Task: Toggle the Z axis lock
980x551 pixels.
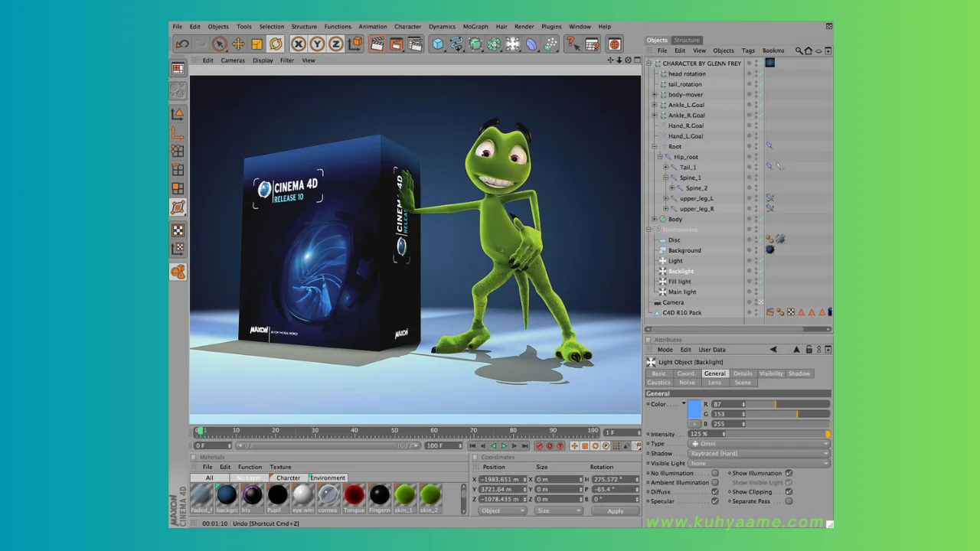Action: point(335,44)
